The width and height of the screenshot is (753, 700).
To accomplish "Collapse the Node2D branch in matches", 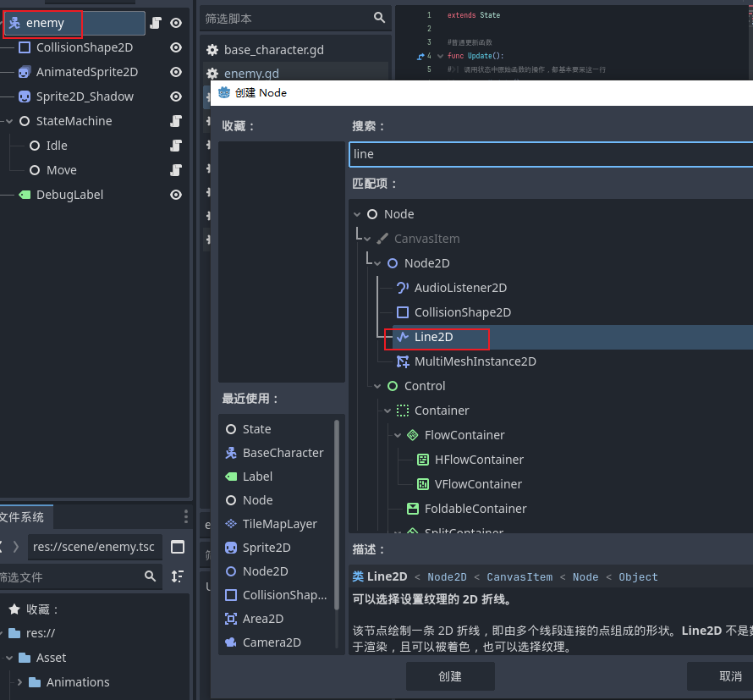I will (377, 263).
